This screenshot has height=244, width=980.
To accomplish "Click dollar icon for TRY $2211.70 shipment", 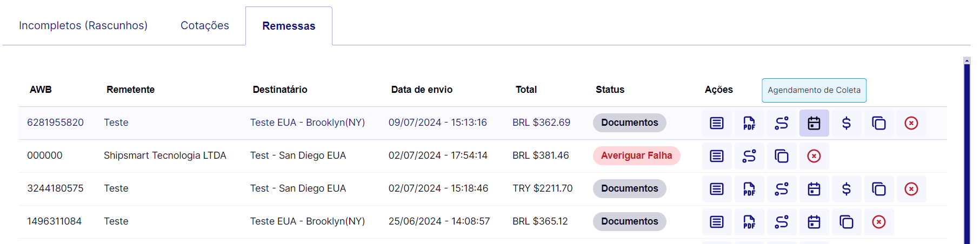I will click(846, 189).
